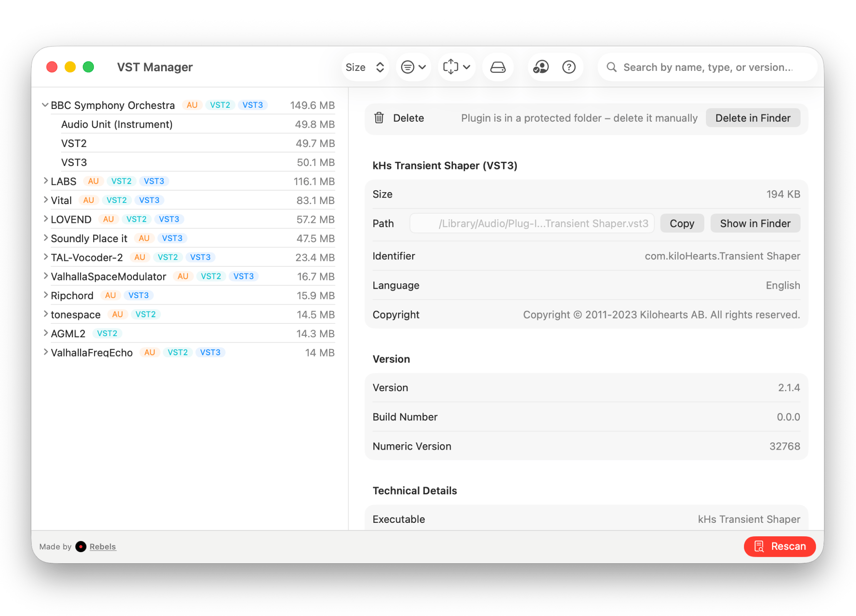Expand the Vital plugin entry
856x616 pixels.
coord(45,200)
